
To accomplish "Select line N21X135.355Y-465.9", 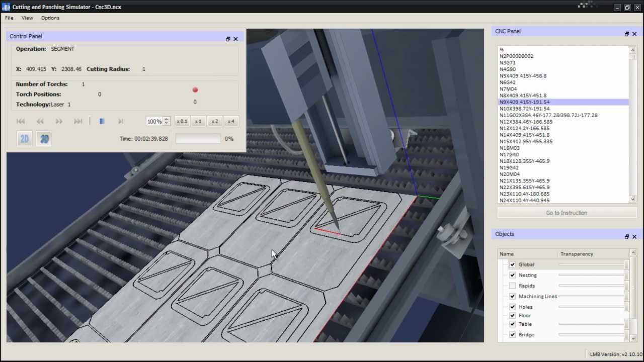I will pos(563,180).
